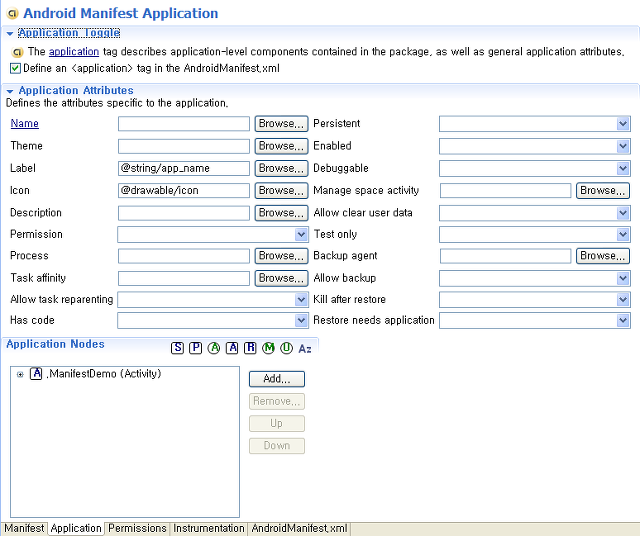This screenshot has width=640, height=536.
Task: Open the Instrumentation tab
Action: click(209, 528)
